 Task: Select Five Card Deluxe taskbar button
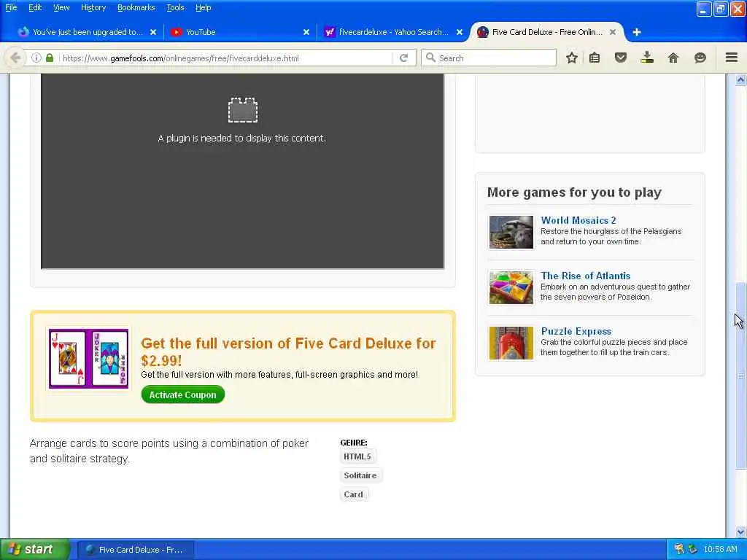pos(135,550)
